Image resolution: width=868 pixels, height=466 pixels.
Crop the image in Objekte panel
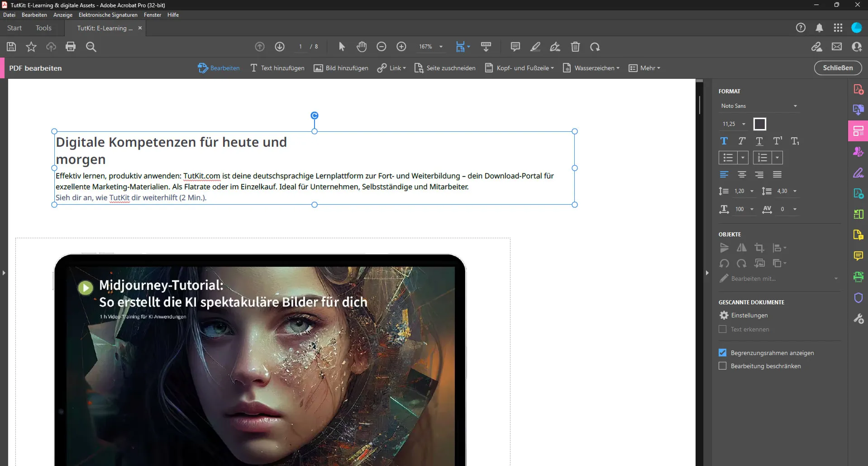click(x=759, y=248)
